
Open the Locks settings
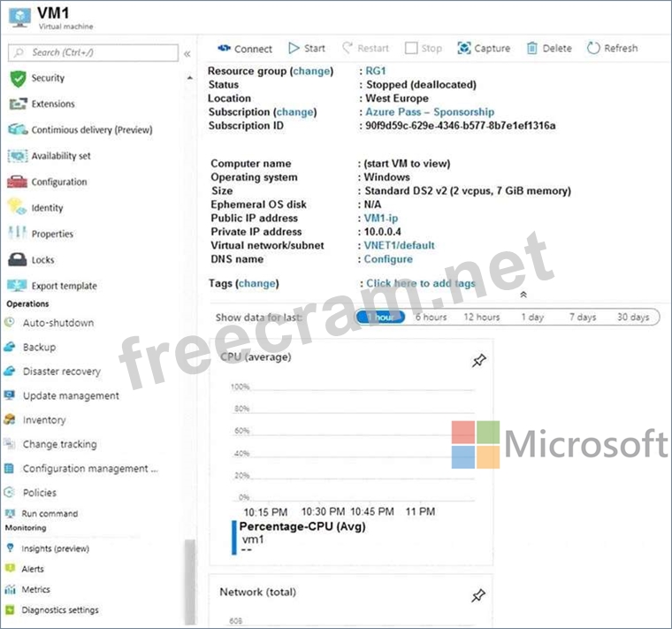pos(42,260)
